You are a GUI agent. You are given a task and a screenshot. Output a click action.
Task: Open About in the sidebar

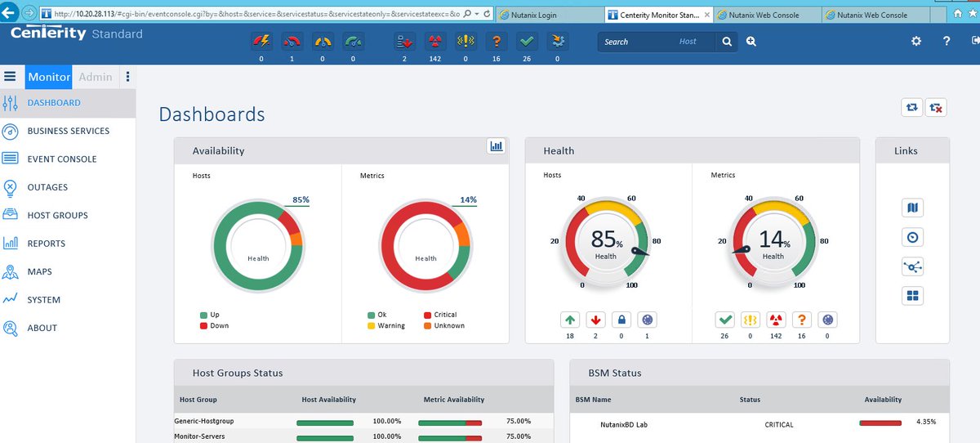[68, 328]
